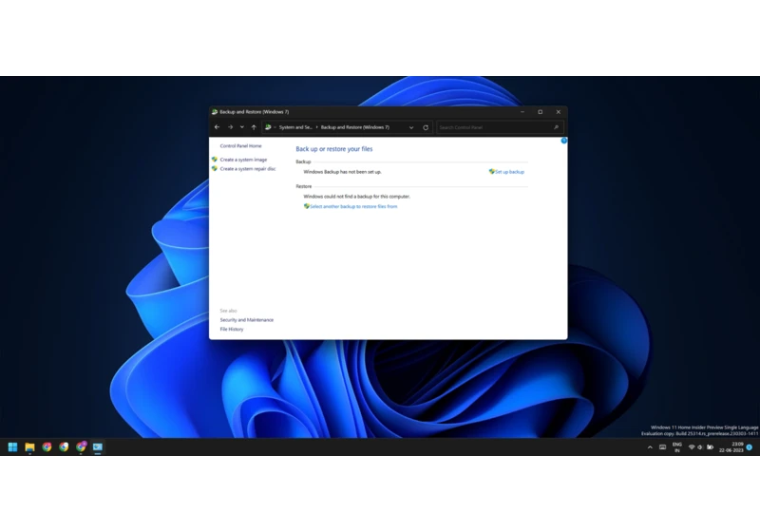Click shield icon beside Create a system image
This screenshot has width=760, height=532.
pos(215,160)
